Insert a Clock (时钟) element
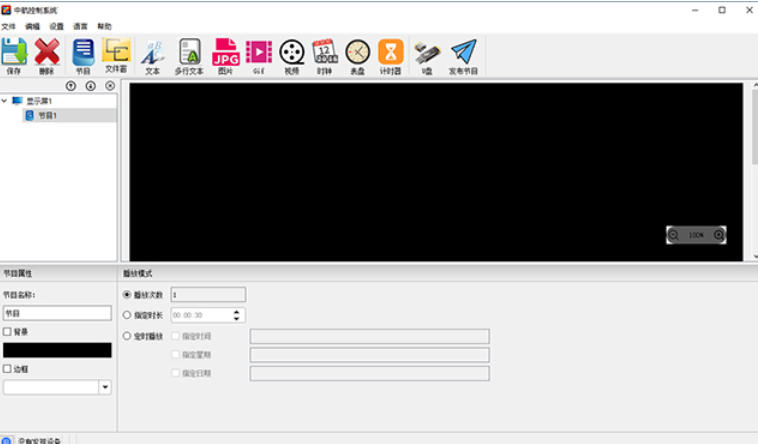This screenshot has height=444, width=758. click(x=324, y=55)
